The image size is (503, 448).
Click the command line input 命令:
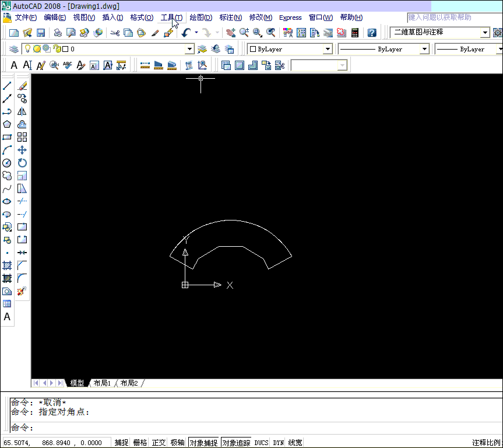[x=256, y=428]
